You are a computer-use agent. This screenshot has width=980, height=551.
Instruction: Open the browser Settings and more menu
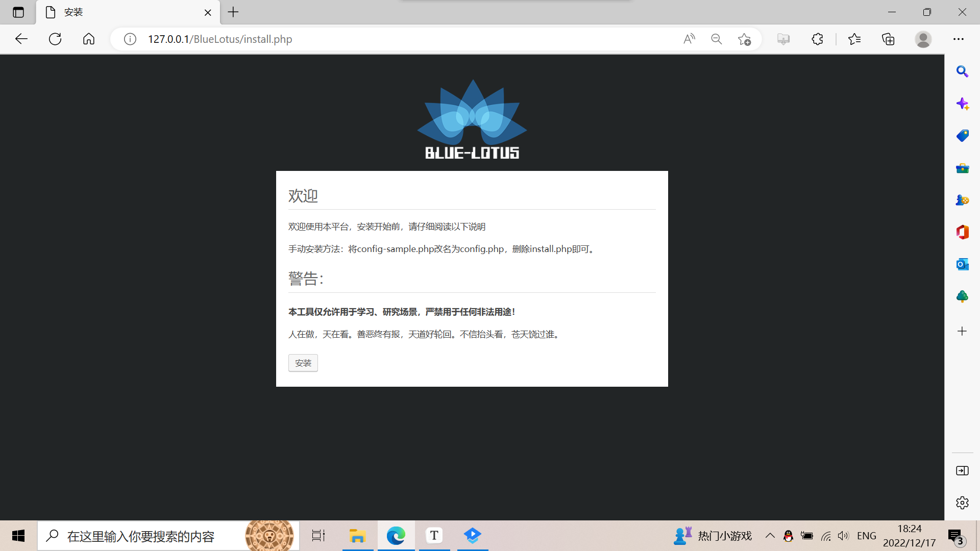tap(960, 39)
